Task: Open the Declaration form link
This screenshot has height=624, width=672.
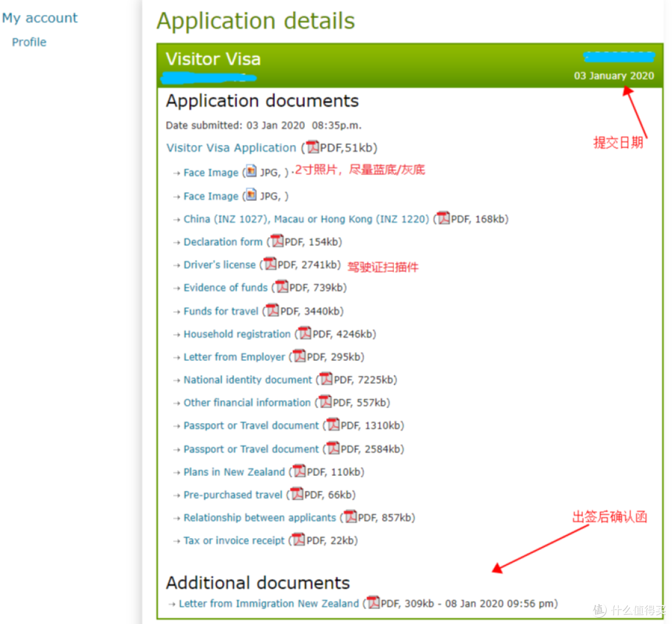Action: click(x=223, y=242)
